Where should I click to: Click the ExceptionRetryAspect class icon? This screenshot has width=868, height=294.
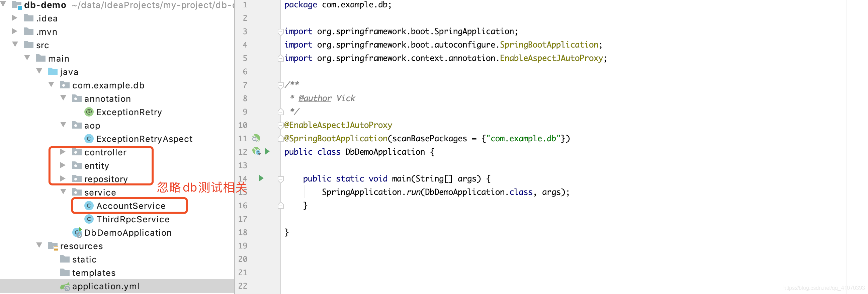[89, 139]
